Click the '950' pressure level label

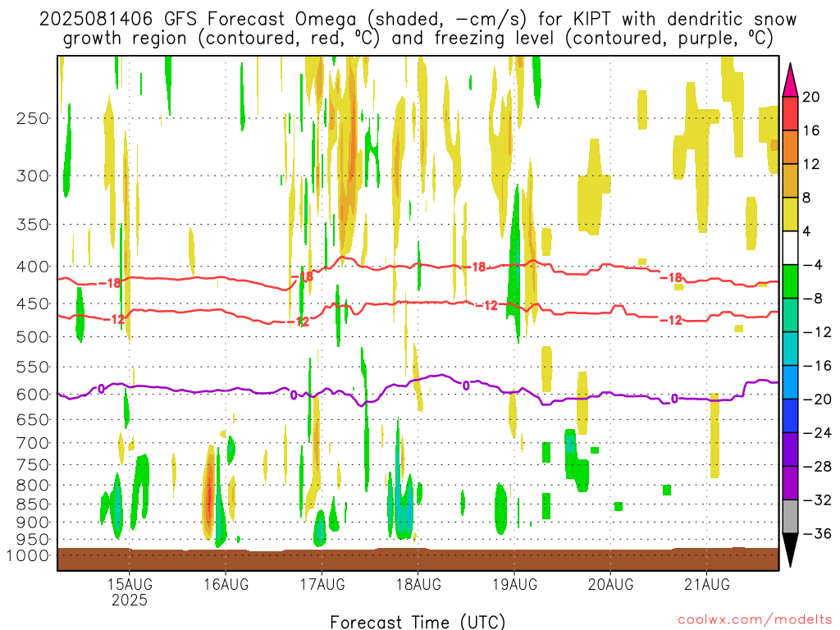32,540
